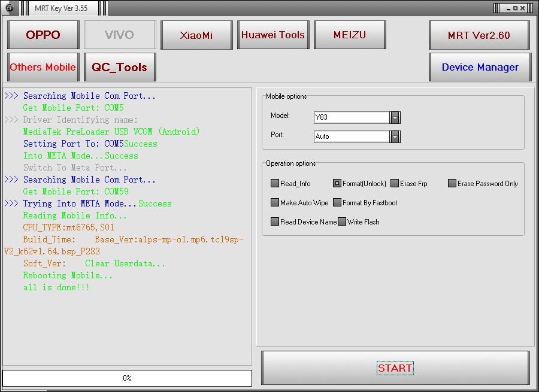Viewport: 539px width, 392px height.
Task: Open the XiaoMi tools section
Action: click(196, 35)
